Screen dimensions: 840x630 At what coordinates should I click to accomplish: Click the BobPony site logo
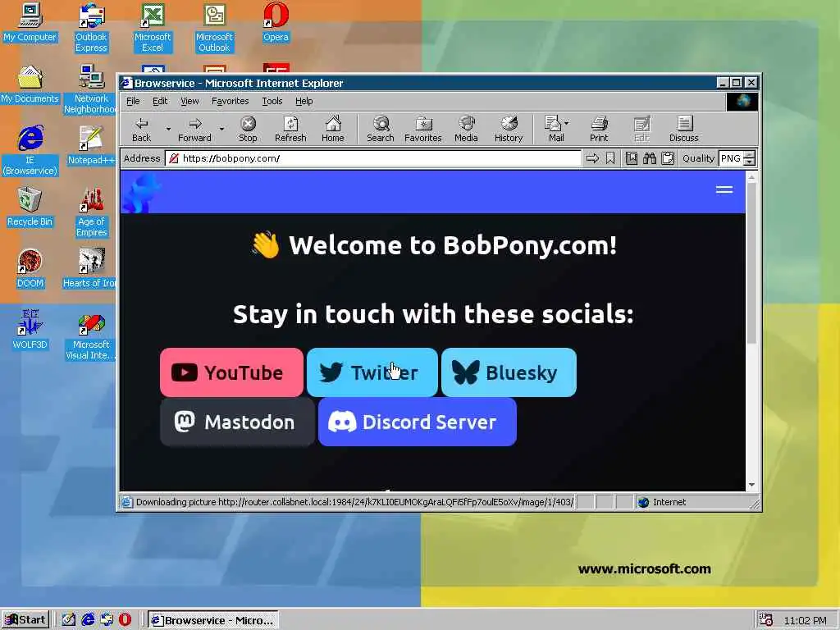tap(141, 193)
